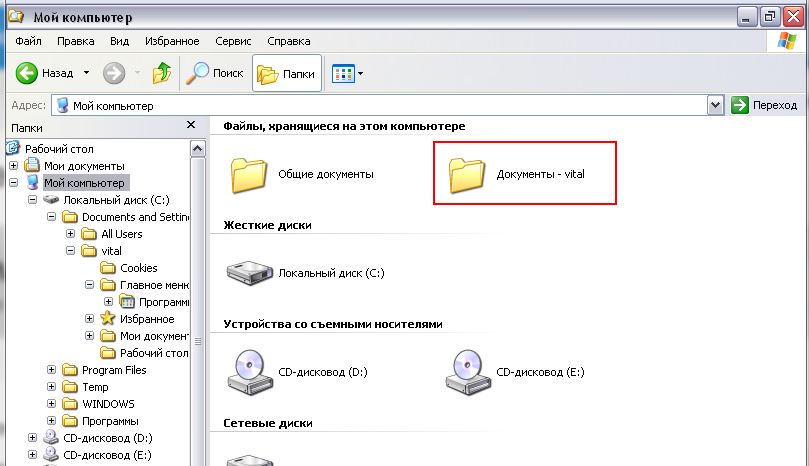Collapse Главное меню folder node
The height and width of the screenshot is (466, 809).
tap(90, 285)
